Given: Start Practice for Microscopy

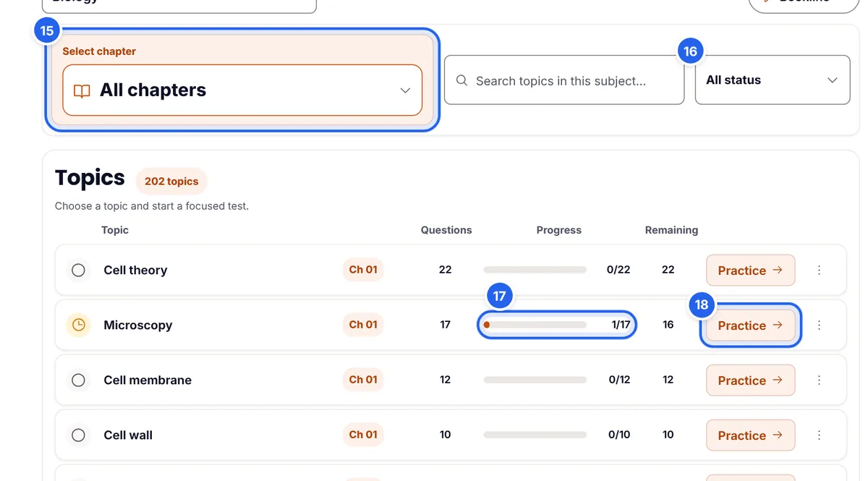Looking at the screenshot, I should (751, 325).
